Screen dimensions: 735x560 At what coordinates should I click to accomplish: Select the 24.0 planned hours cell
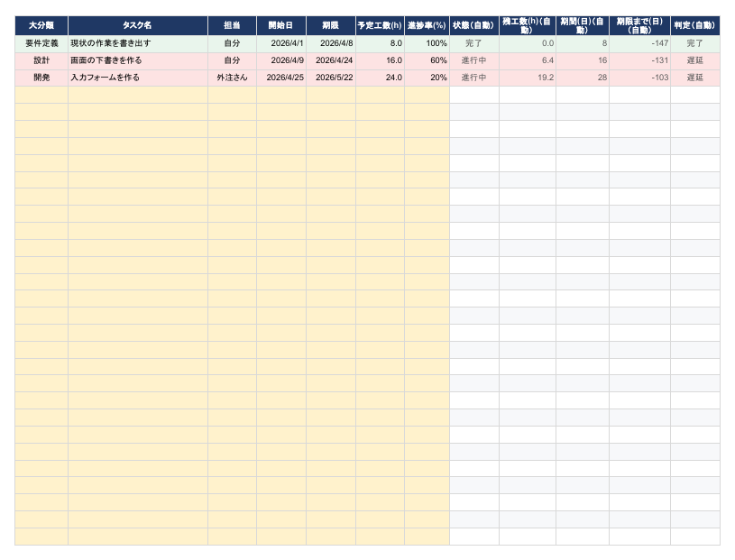(380, 78)
